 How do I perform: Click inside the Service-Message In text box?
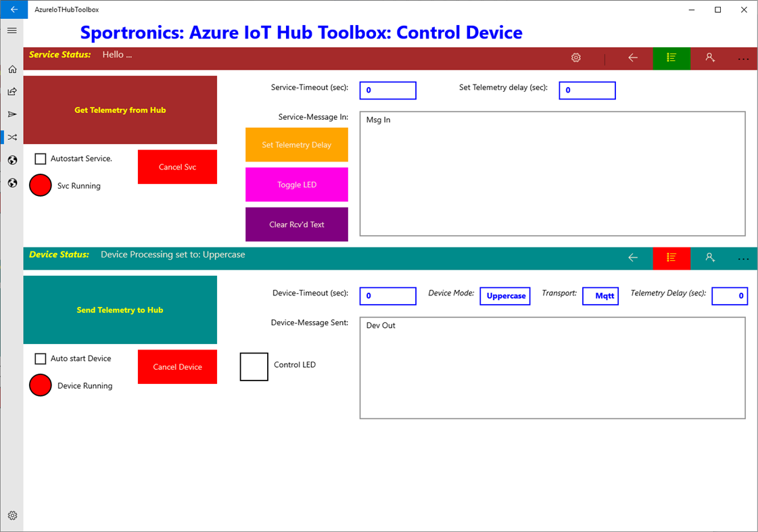[552, 174]
